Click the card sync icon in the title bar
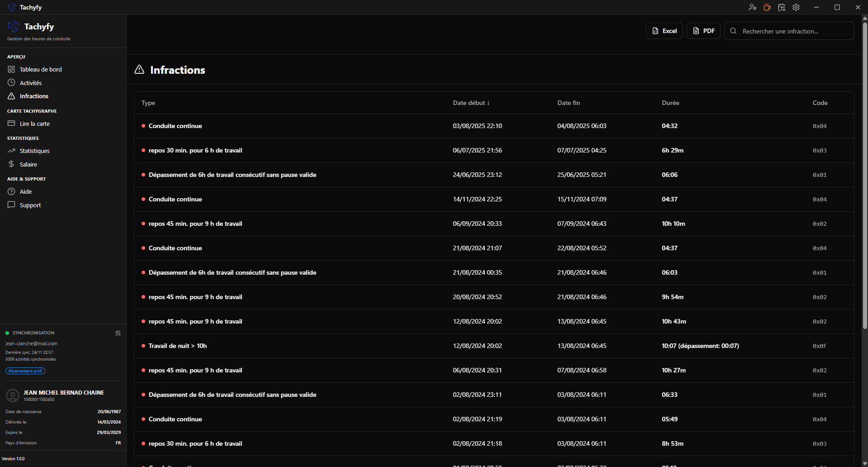Viewport: 868px width, 467px height. pos(781,7)
